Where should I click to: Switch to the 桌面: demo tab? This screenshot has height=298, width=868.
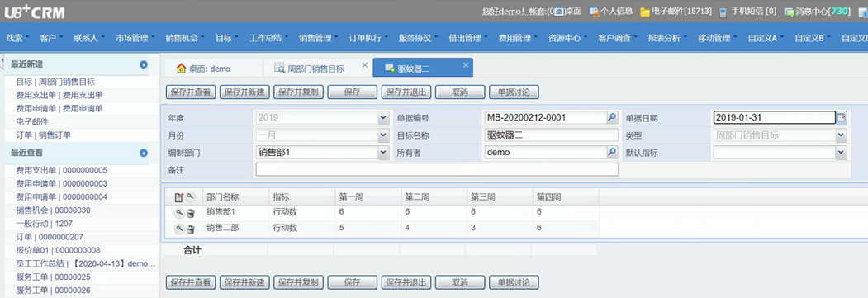[213, 69]
